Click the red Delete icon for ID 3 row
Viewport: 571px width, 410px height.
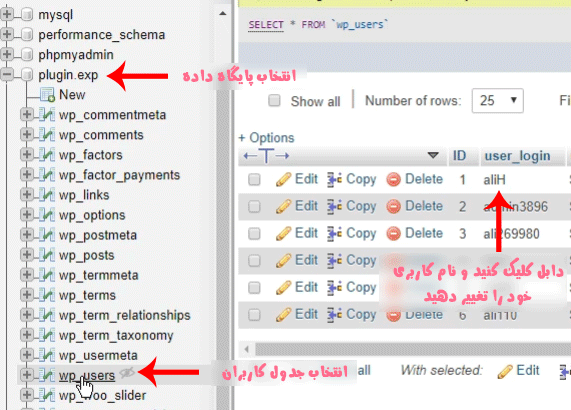tap(393, 233)
